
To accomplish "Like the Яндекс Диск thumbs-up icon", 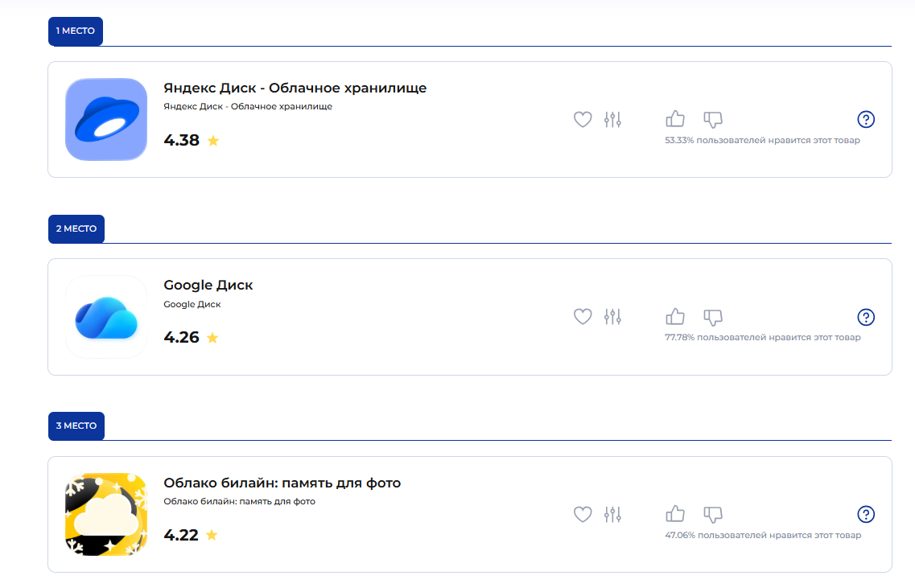I will click(675, 120).
